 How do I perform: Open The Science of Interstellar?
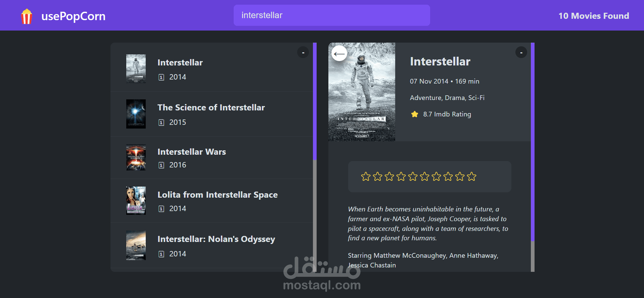212,114
